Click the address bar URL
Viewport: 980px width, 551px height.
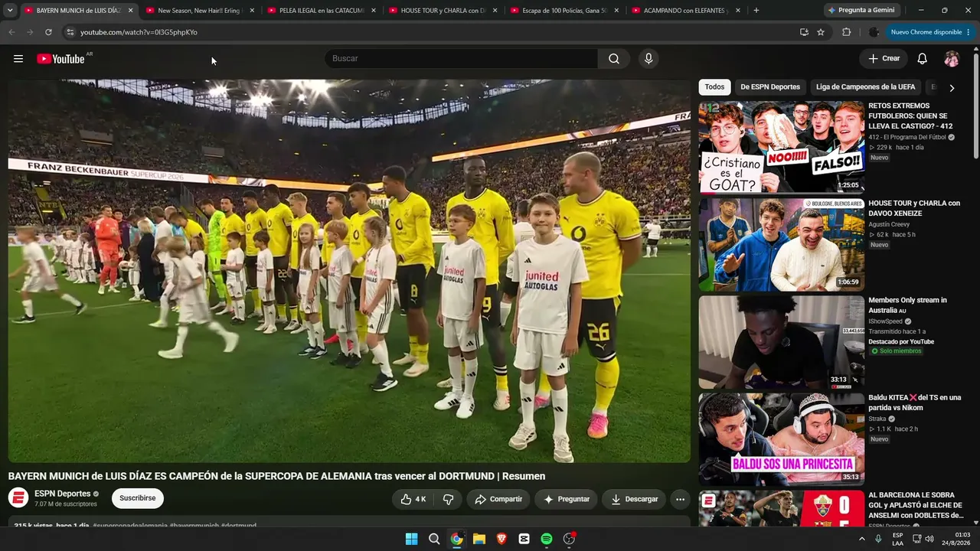(x=139, y=32)
